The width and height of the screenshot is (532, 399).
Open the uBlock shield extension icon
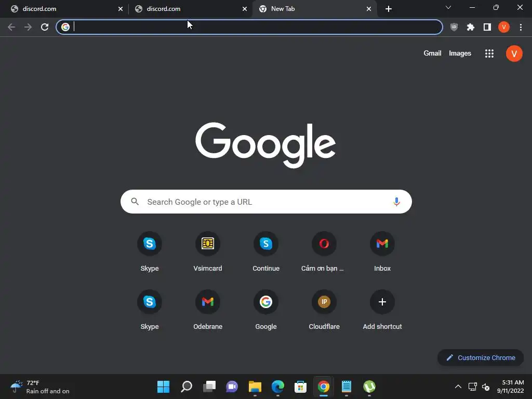454,27
